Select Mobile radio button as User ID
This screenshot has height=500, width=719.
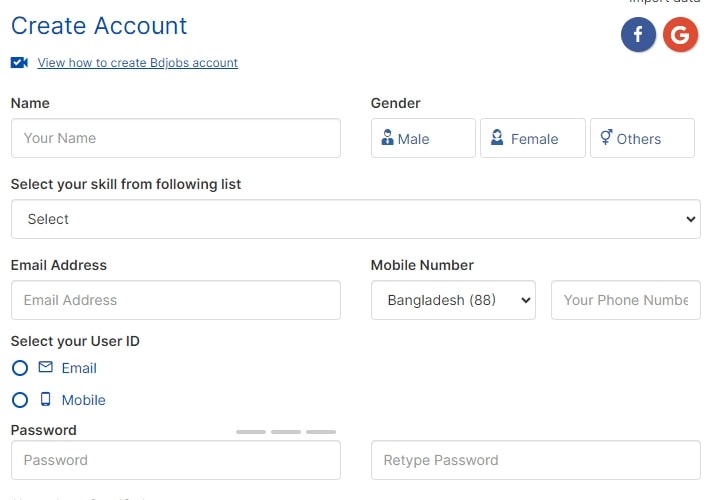coord(20,400)
